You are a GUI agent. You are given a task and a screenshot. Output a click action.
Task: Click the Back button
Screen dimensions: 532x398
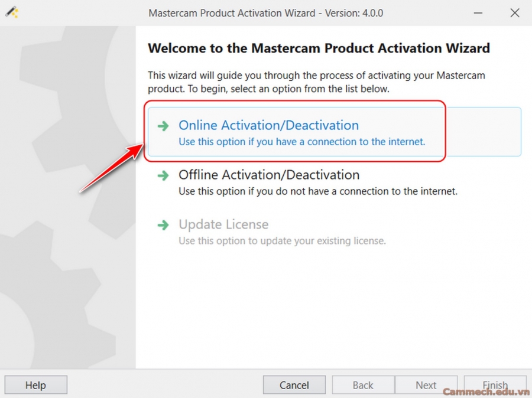point(363,385)
